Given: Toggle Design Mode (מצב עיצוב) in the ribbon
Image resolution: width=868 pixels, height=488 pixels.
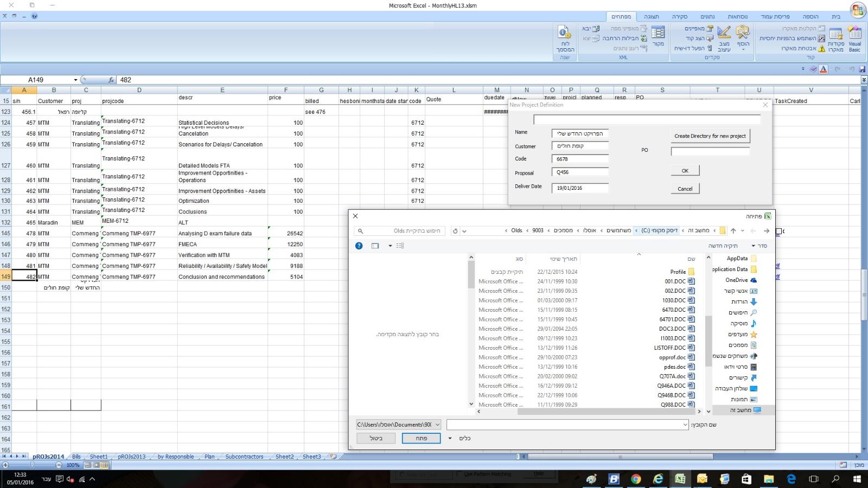Looking at the screenshot, I should coord(724,38).
